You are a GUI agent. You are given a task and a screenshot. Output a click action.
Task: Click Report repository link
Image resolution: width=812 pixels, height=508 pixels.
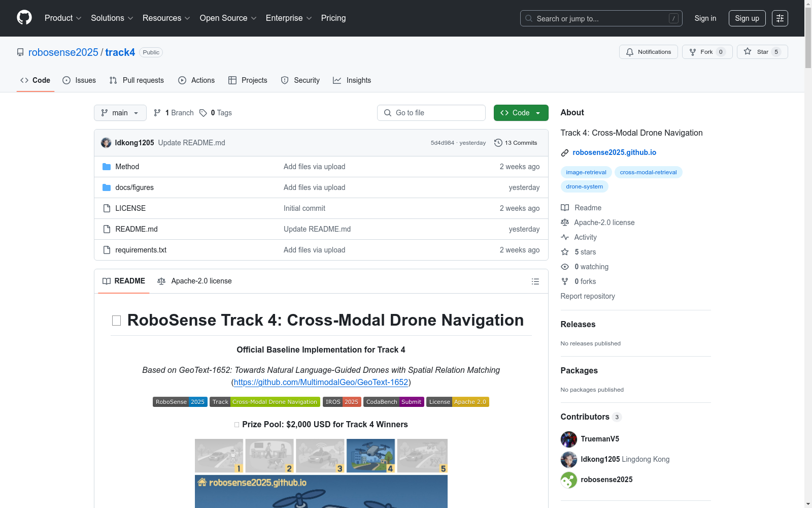588,296
